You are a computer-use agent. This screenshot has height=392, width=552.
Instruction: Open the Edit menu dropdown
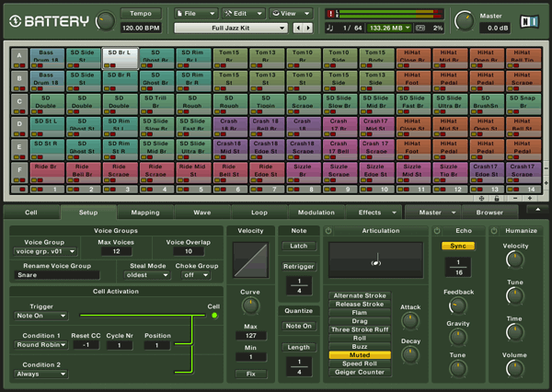243,14
